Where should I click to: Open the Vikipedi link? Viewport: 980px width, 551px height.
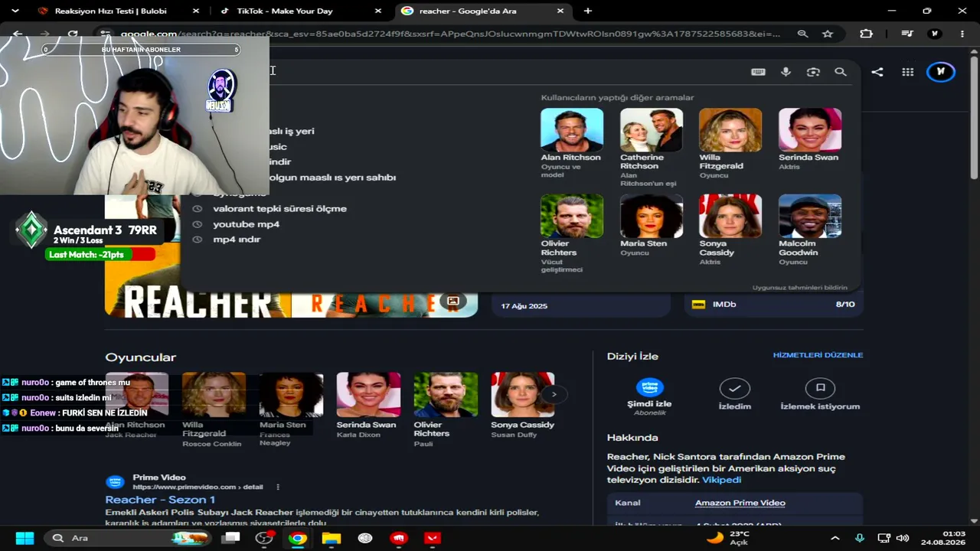[721, 480]
